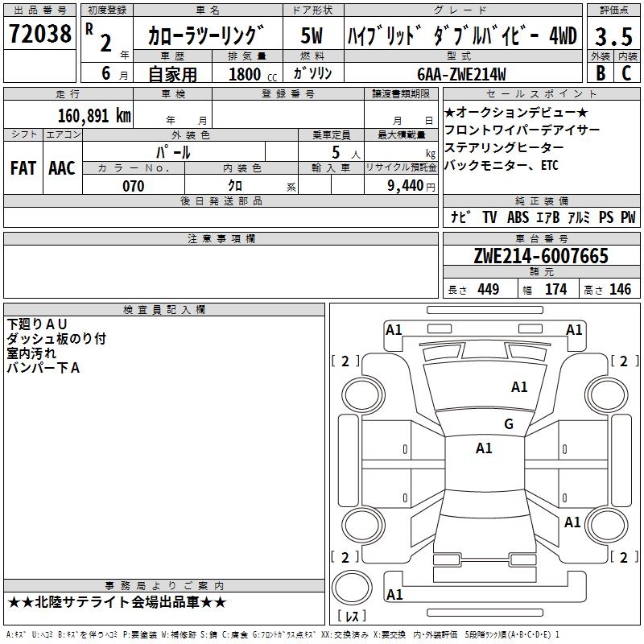644x644 pixels.
Task: Select the door type value 5W
Action: pos(312,35)
